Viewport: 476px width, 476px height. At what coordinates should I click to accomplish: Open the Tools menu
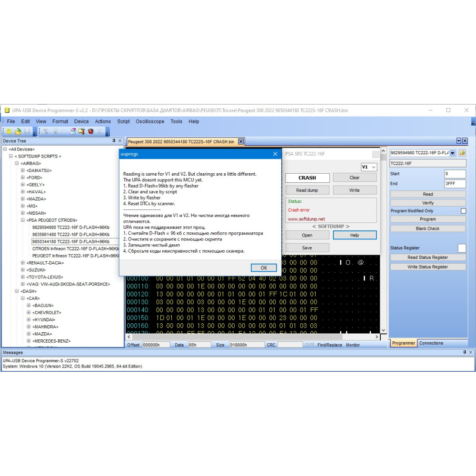(x=177, y=121)
